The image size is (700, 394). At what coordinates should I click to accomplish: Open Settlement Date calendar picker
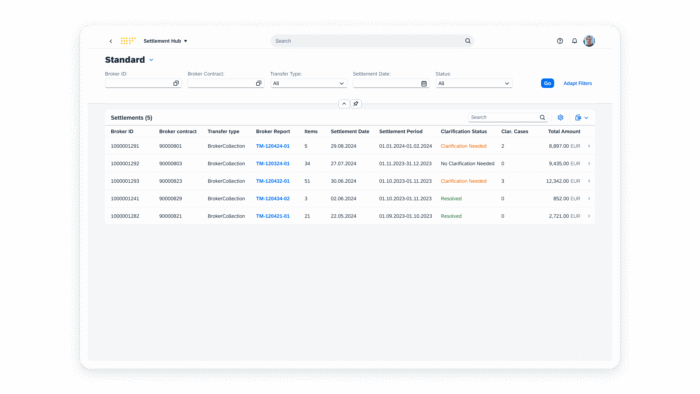(x=424, y=83)
